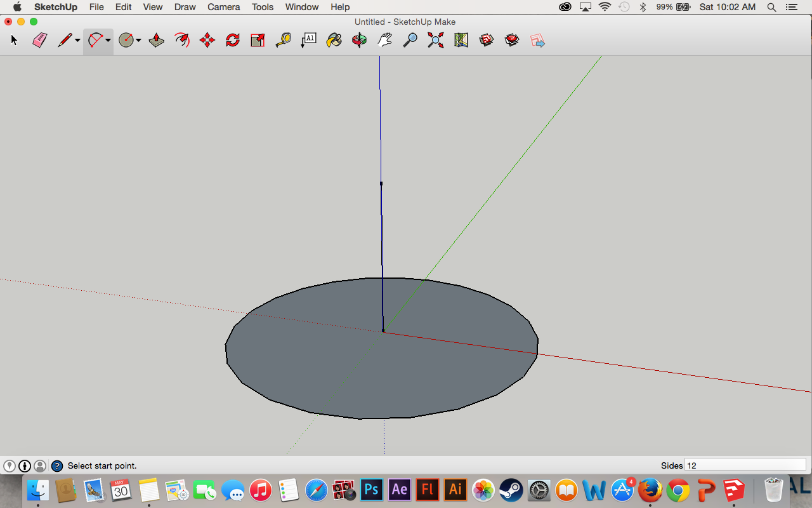Open the Paint Bucket tool
Screen dimensions: 812x508
(334, 39)
